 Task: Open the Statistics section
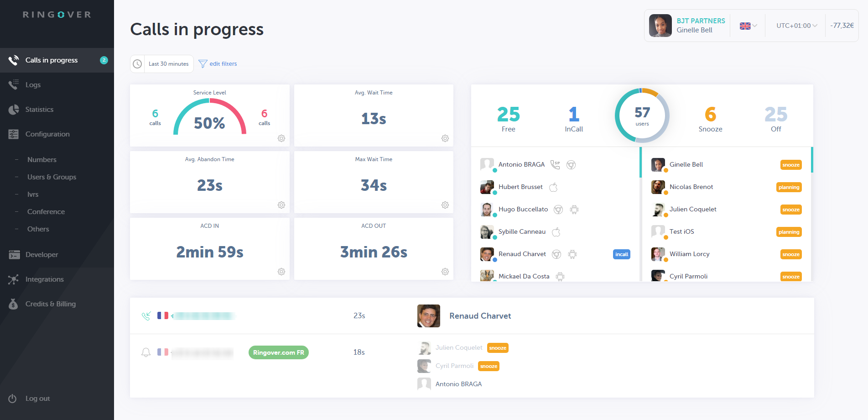coord(39,109)
